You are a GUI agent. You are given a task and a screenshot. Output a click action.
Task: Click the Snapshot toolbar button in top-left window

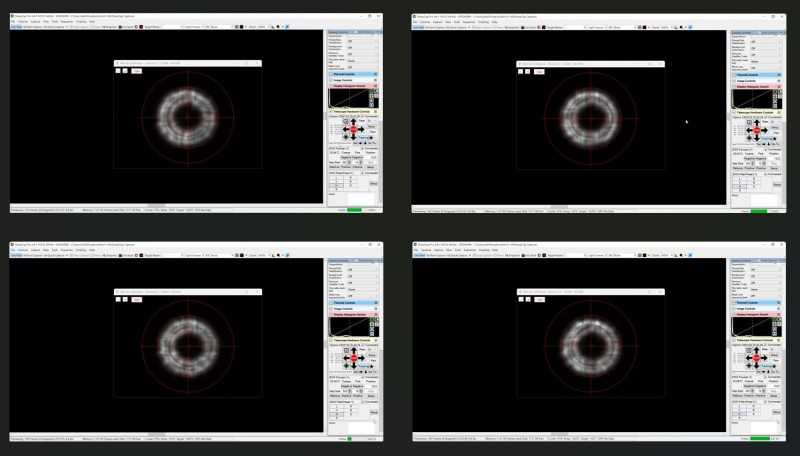(x=110, y=27)
